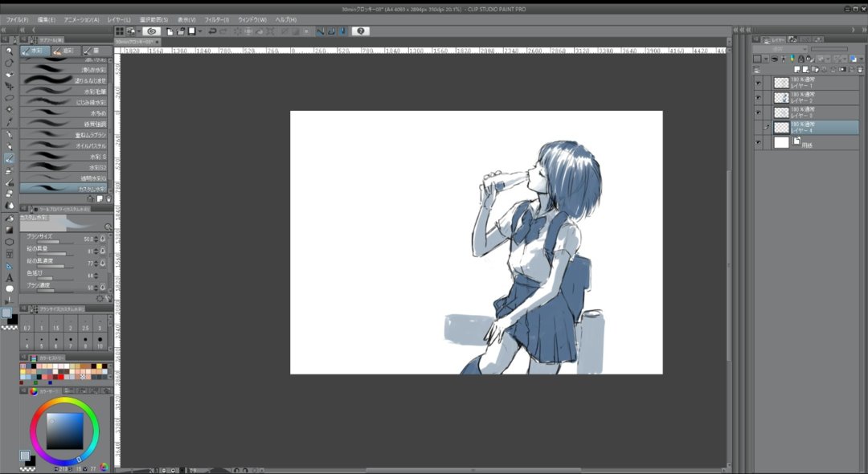The height and width of the screenshot is (474, 868).
Task: Select the Lasso selection (ellipse) tool
Action: 9,98
